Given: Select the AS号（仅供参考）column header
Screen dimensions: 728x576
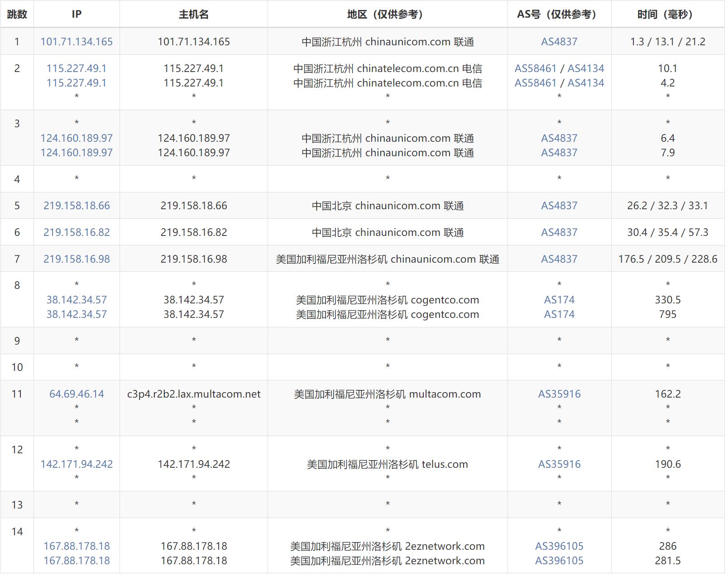Looking at the screenshot, I should tap(559, 14).
